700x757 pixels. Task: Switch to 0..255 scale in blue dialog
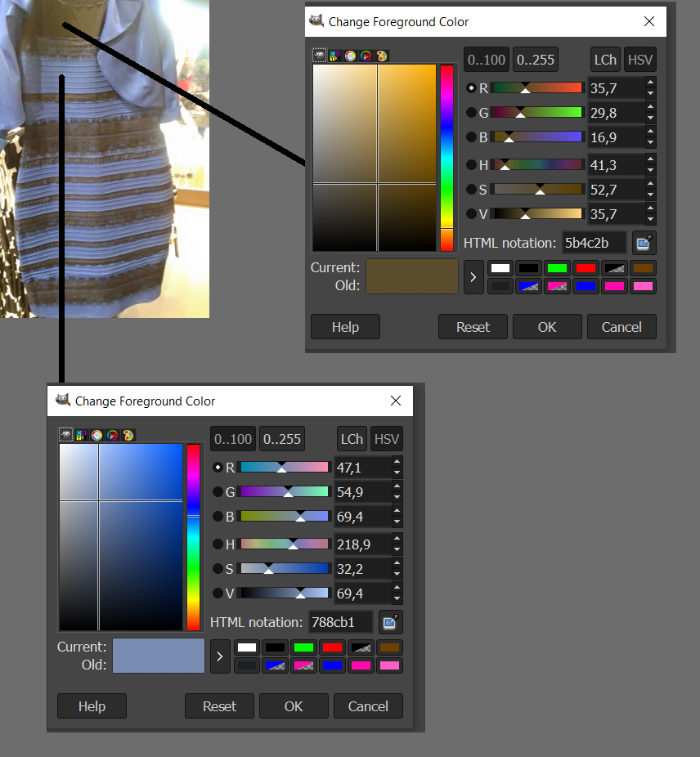click(281, 439)
